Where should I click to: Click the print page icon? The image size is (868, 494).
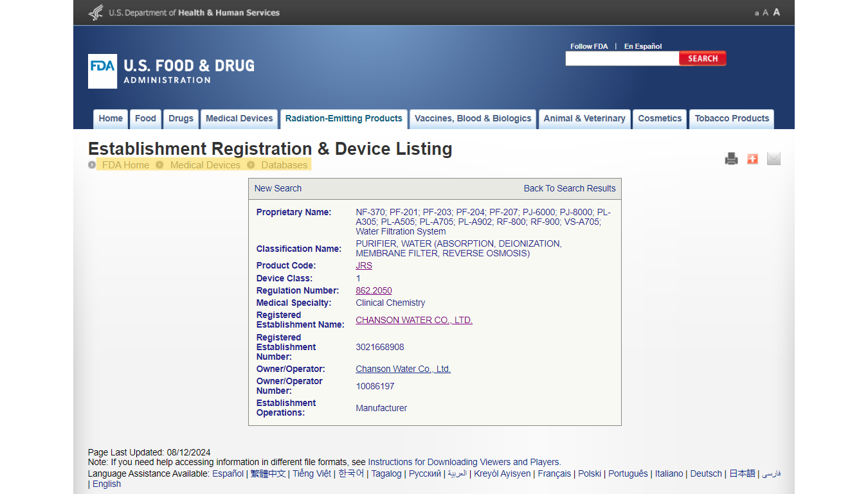tap(731, 159)
